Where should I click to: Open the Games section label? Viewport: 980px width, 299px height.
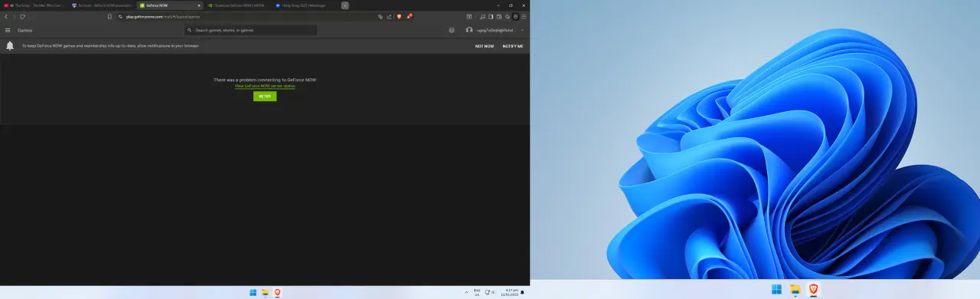click(25, 30)
